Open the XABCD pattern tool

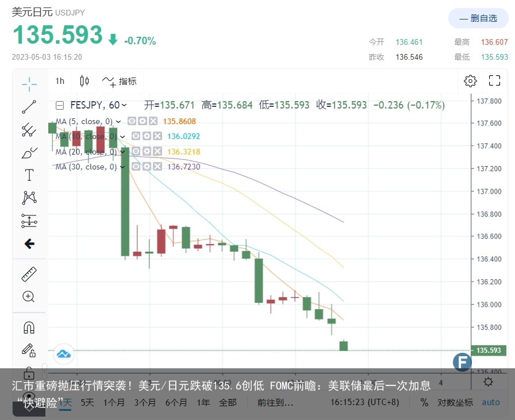(x=29, y=198)
